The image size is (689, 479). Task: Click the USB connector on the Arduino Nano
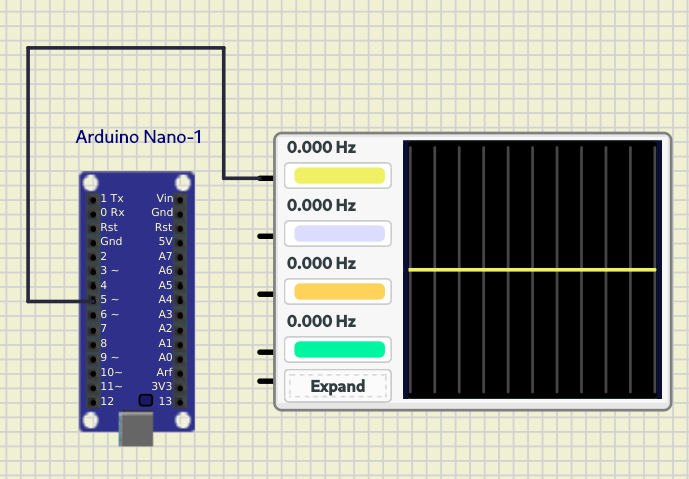[x=136, y=428]
